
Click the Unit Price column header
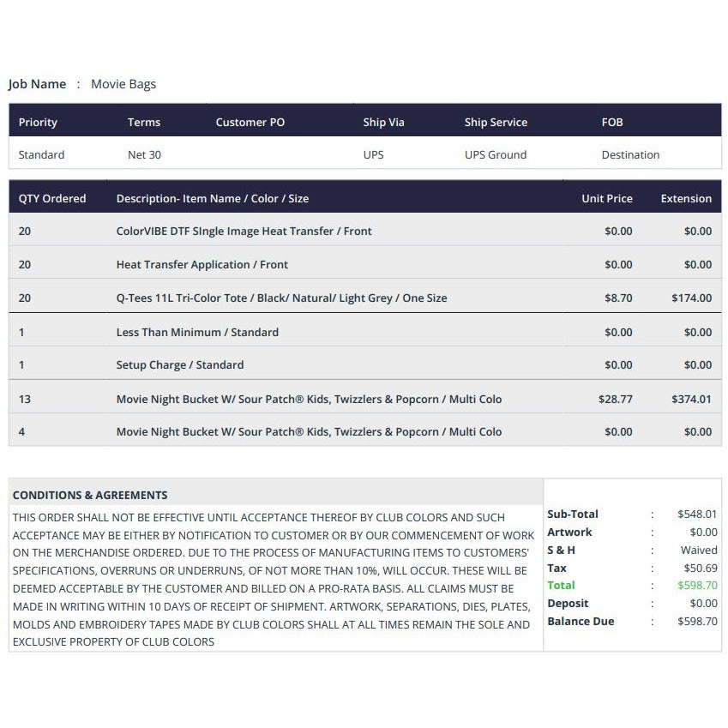point(607,198)
